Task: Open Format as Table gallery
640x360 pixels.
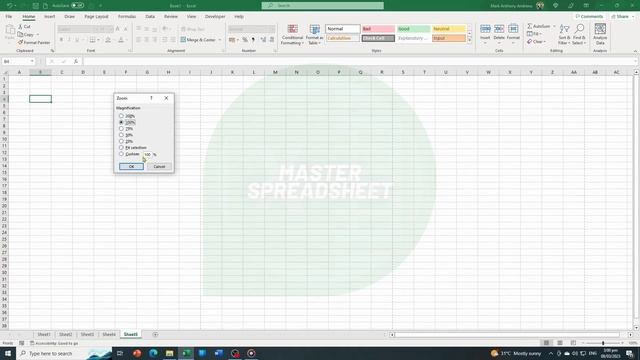Action: tap(315, 34)
